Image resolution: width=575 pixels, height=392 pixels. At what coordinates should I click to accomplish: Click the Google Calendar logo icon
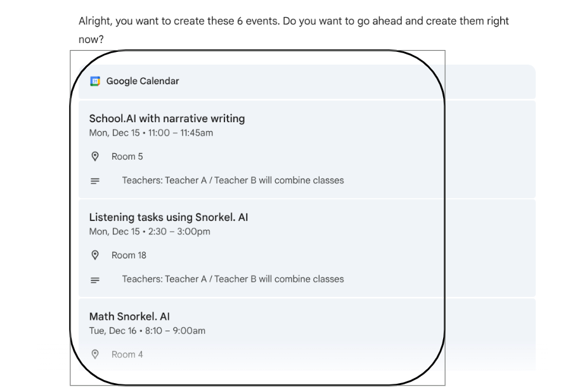(95, 81)
